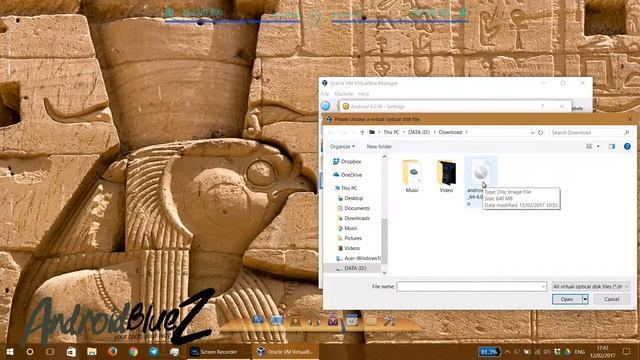640x360 pixels.
Task: Click blue New icon in VirtualBox Manager
Action: pos(325,106)
